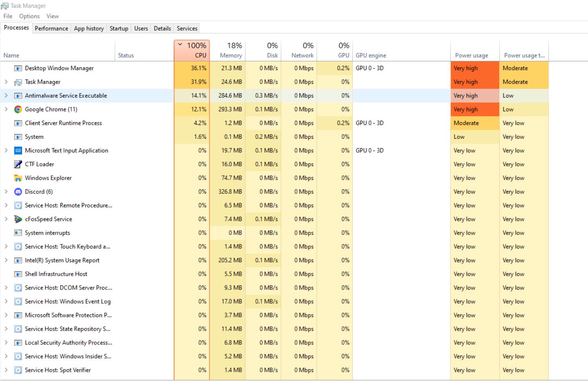Click the GPU engine column header
This screenshot has height=382, width=588.
click(x=401, y=51)
